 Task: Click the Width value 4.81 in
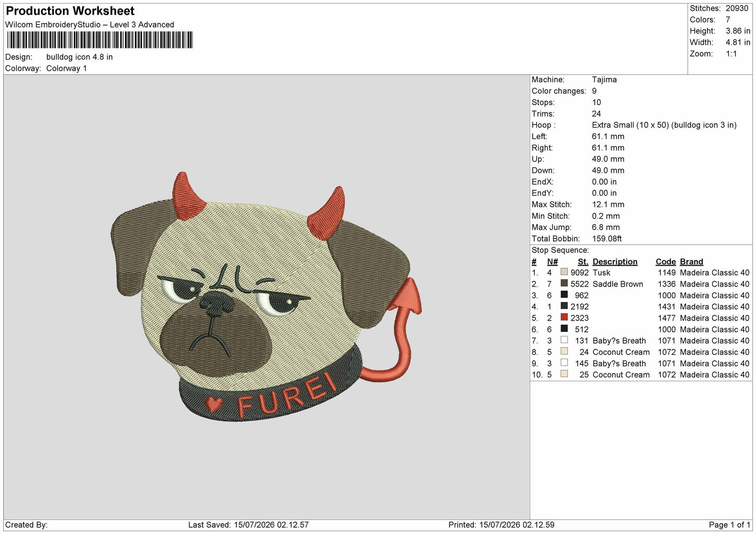click(x=738, y=42)
